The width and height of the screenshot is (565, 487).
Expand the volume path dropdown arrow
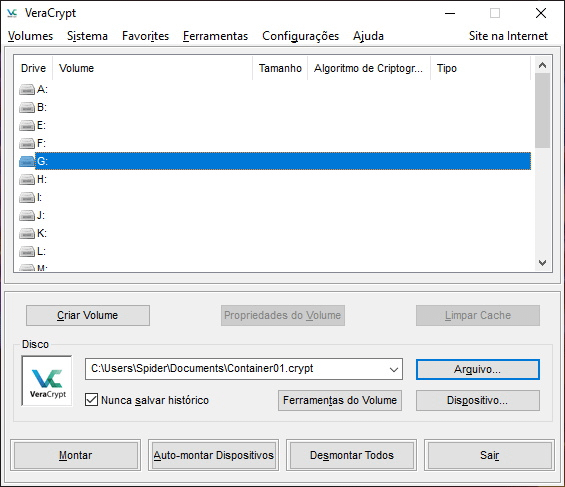point(394,369)
